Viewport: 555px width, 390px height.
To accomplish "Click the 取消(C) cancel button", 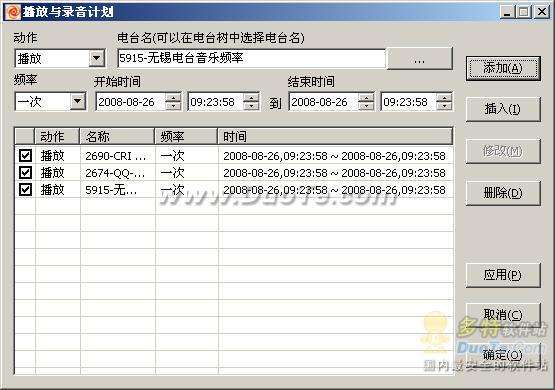I will [x=503, y=315].
